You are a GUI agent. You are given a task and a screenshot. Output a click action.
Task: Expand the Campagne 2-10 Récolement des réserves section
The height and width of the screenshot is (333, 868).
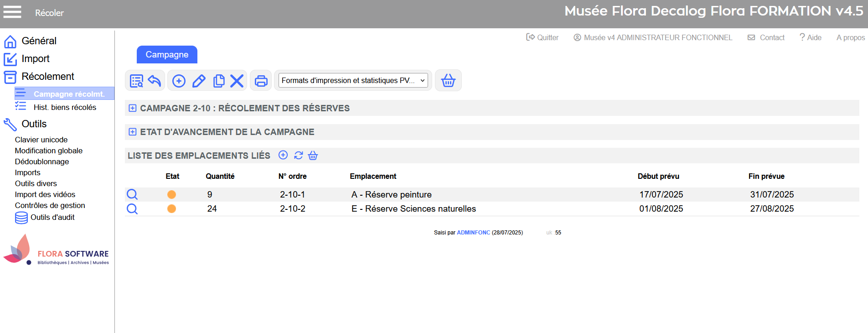[133, 108]
